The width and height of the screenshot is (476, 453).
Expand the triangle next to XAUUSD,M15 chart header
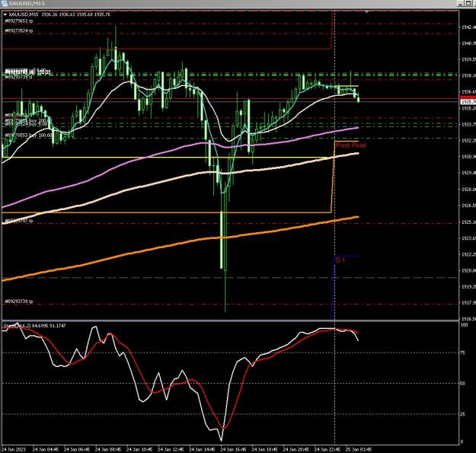pyautogui.click(x=5, y=14)
